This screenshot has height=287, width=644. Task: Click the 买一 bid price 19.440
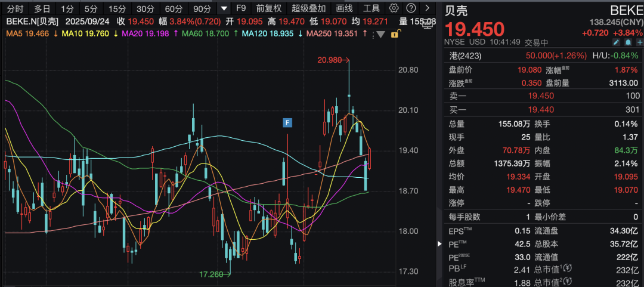tap(541, 109)
